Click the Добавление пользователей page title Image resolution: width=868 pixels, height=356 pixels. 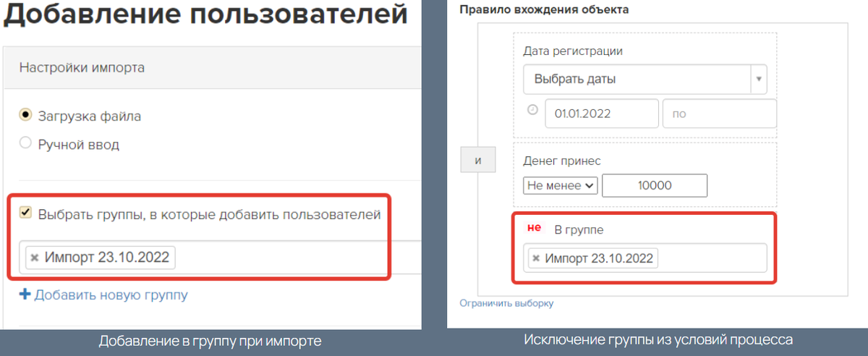point(205,16)
